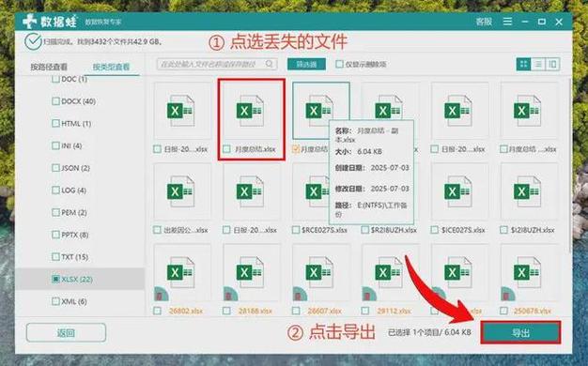
Task: Switch to 按路径查看 tab
Action: (49, 67)
